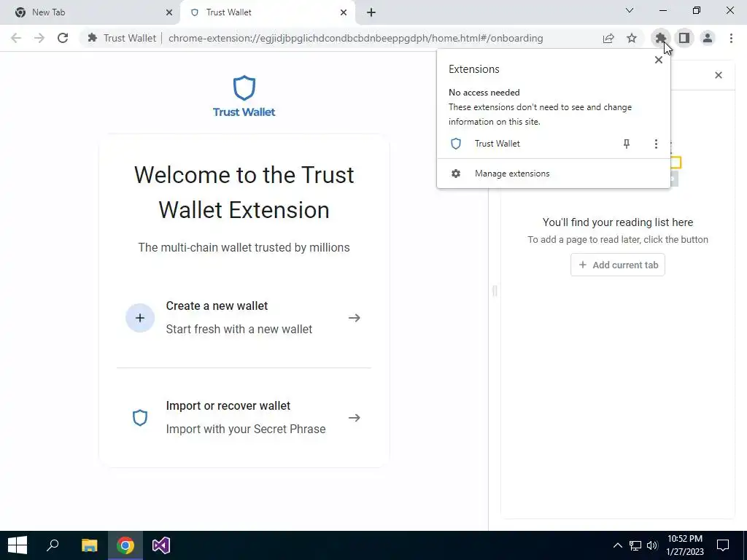This screenshot has height=560, width=747.
Task: Open the taskbar clock and date
Action: 684,545
